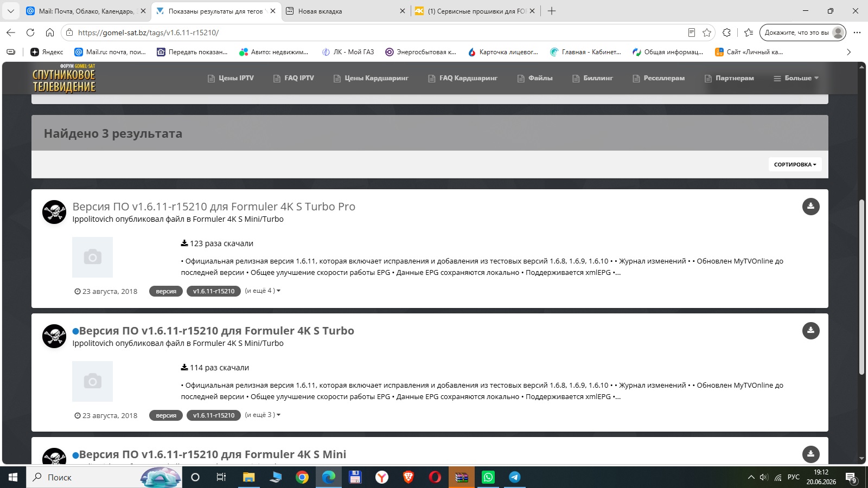Go back to the previous page

(x=11, y=33)
